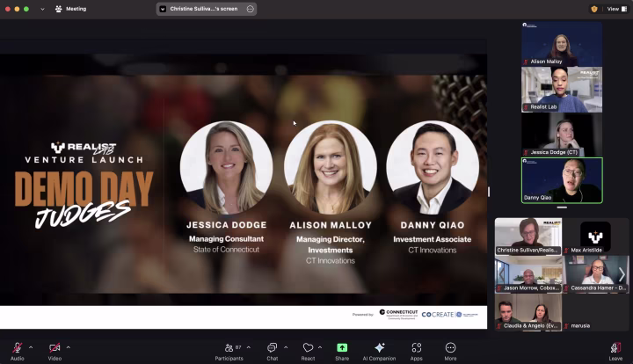The height and width of the screenshot is (364, 633).
Task: Open options for Christine Sullivan's shared screen
Action: 251,9
